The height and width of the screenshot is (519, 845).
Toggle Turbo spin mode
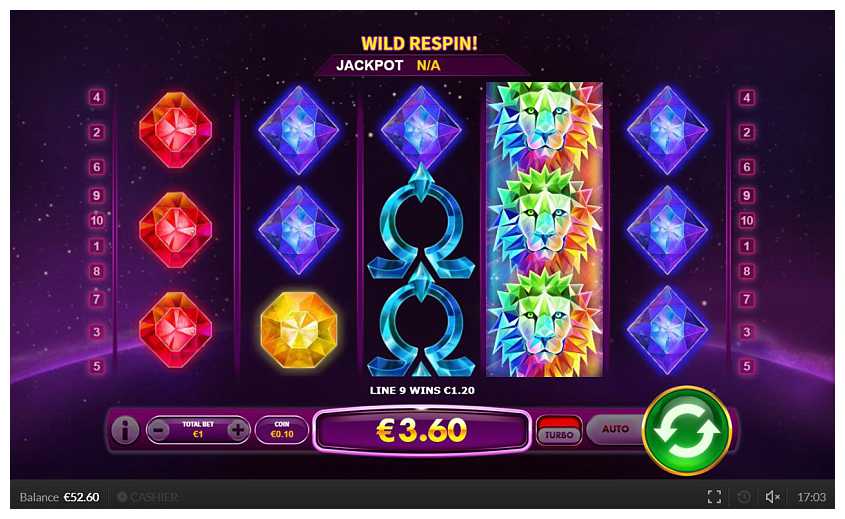(559, 430)
